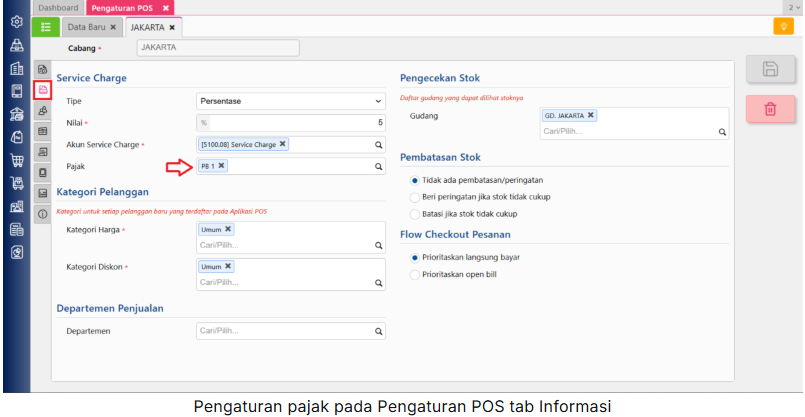Remove the PB 1 tax tag
This screenshot has height=417, width=805.
point(221,166)
